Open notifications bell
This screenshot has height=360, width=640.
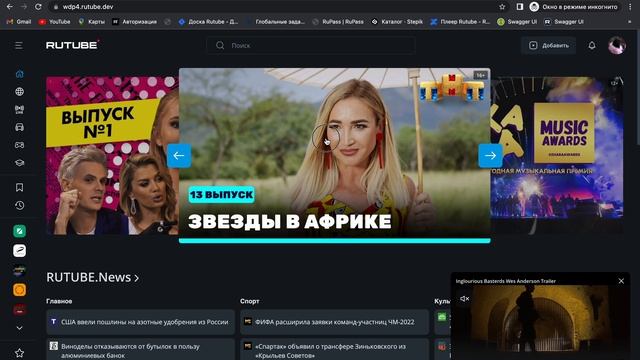click(x=592, y=45)
